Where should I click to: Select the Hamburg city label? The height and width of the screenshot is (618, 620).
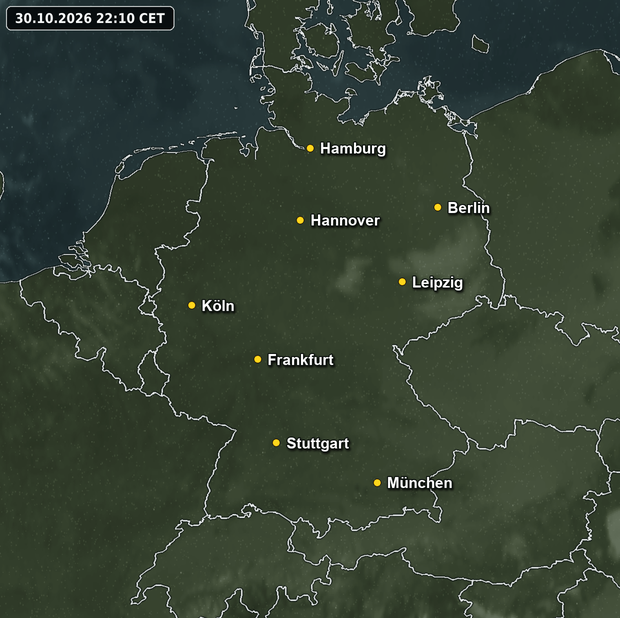click(x=353, y=149)
